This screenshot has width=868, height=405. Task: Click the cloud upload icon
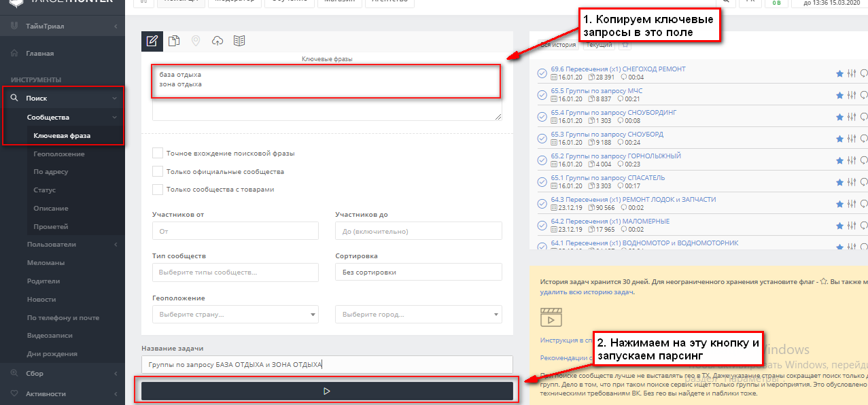coord(218,41)
